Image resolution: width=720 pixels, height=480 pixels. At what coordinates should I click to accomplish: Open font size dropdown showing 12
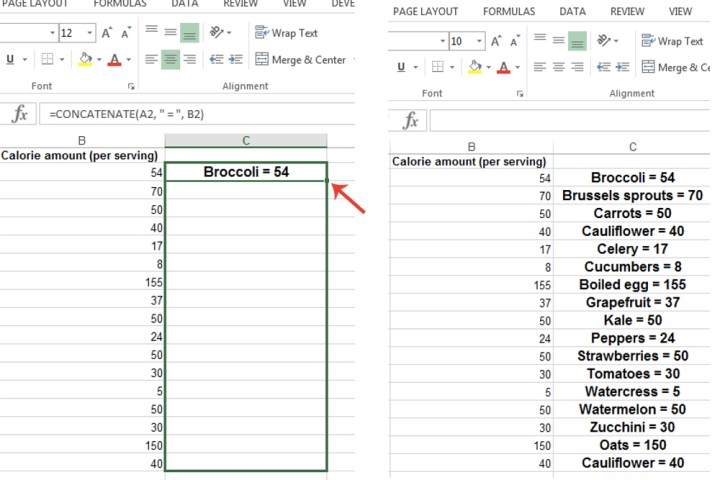point(90,33)
